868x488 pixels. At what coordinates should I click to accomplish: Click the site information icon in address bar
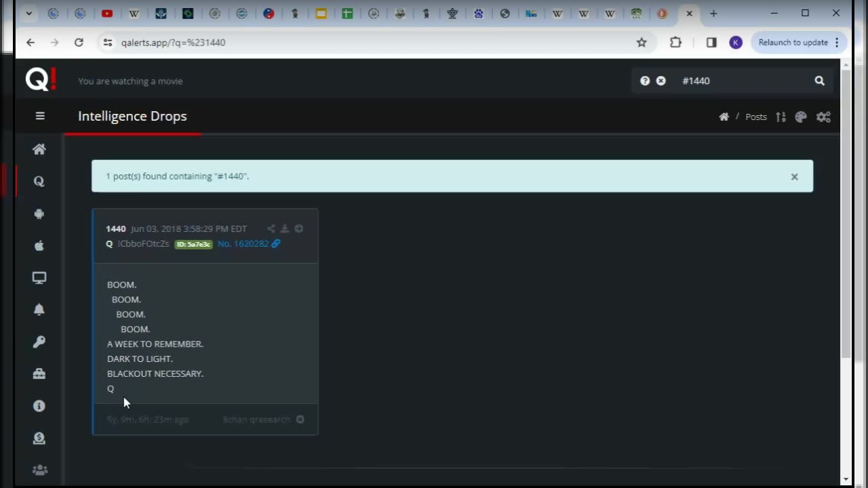tap(107, 42)
